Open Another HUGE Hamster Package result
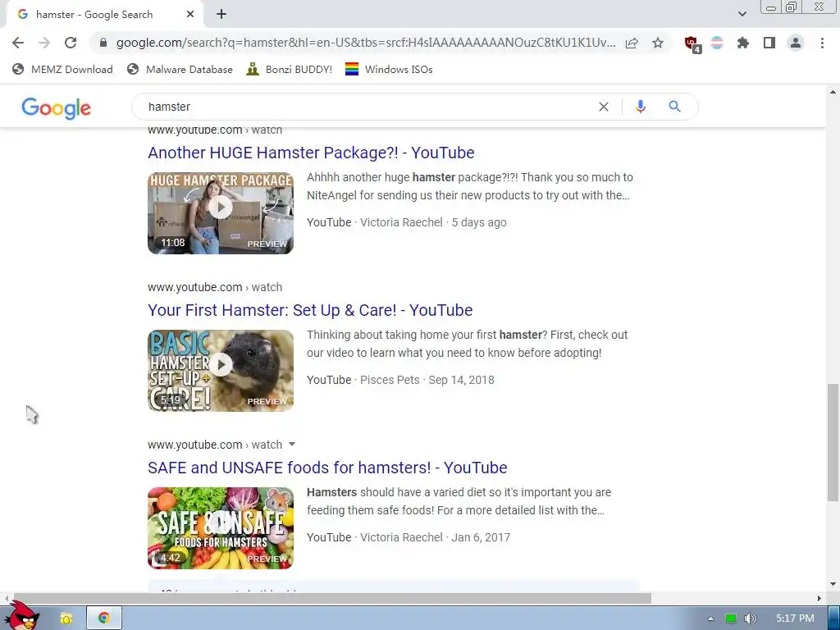The image size is (840, 630). pos(311,153)
